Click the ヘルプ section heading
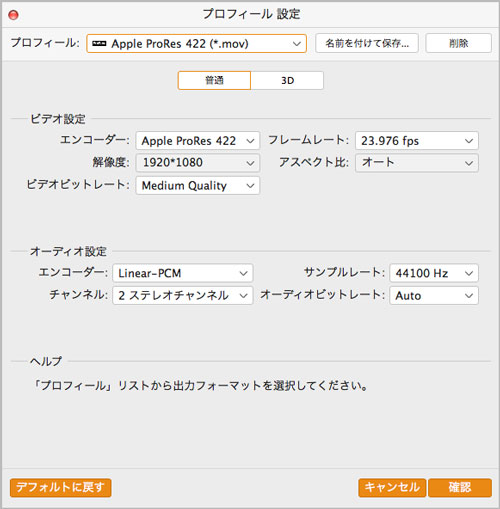Viewport: 500px width, 509px height. [x=46, y=361]
